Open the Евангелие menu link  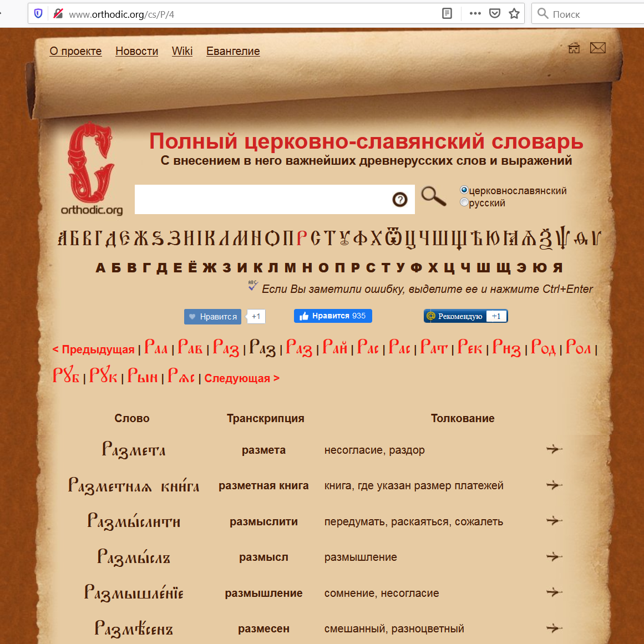[233, 51]
